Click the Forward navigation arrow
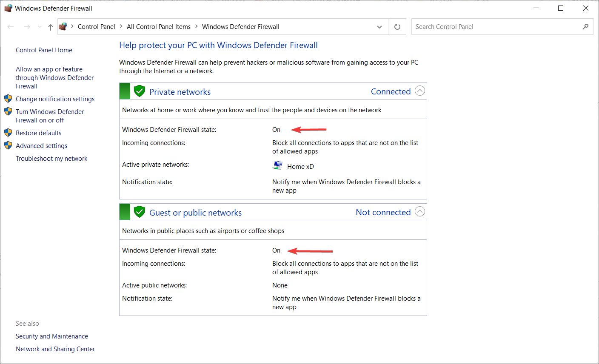This screenshot has width=599, height=364. (27, 27)
